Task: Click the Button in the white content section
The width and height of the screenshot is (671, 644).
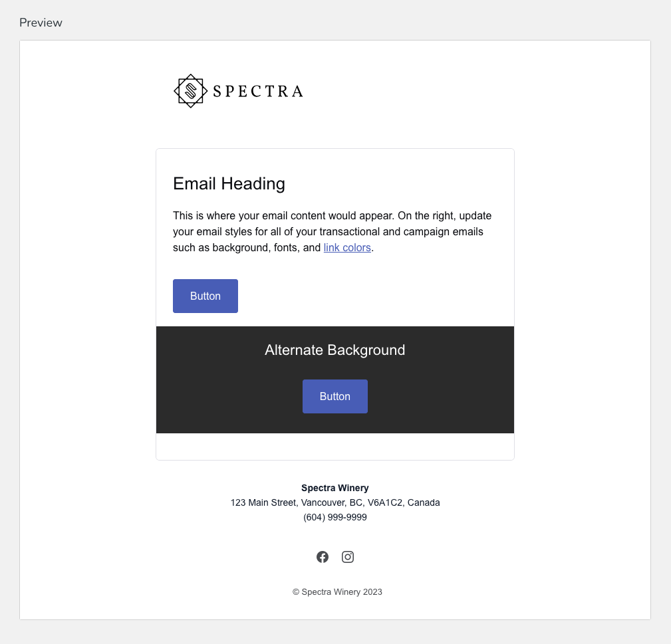Action: click(x=205, y=296)
